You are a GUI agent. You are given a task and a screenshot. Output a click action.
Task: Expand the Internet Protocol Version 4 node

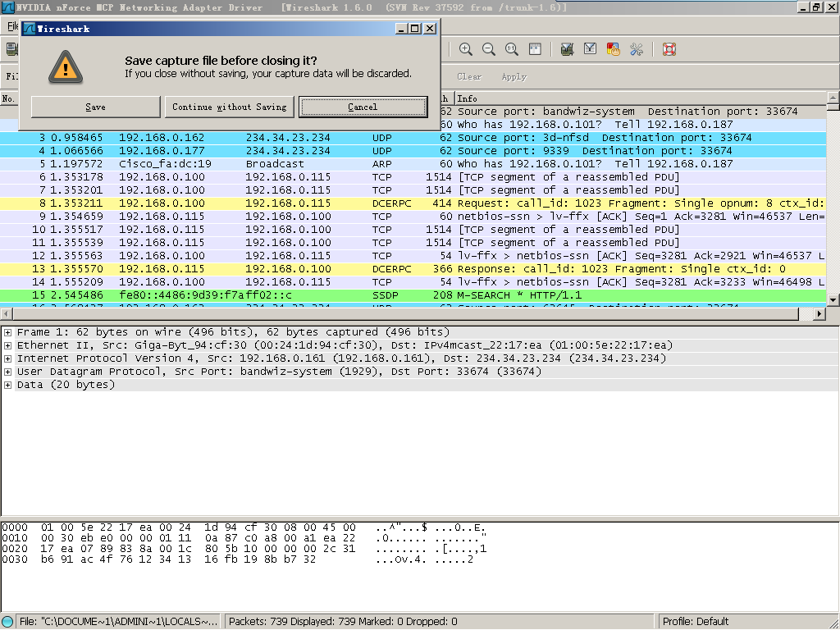(7, 358)
